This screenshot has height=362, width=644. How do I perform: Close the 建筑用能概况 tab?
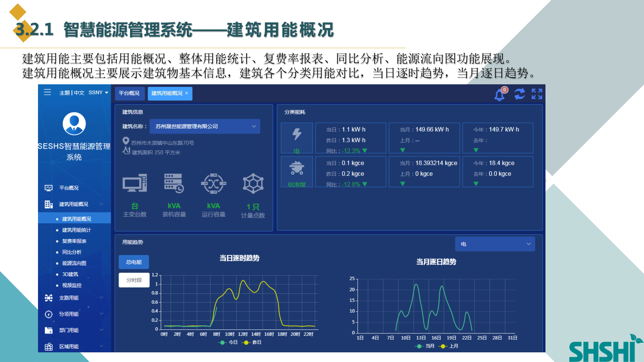tap(186, 93)
